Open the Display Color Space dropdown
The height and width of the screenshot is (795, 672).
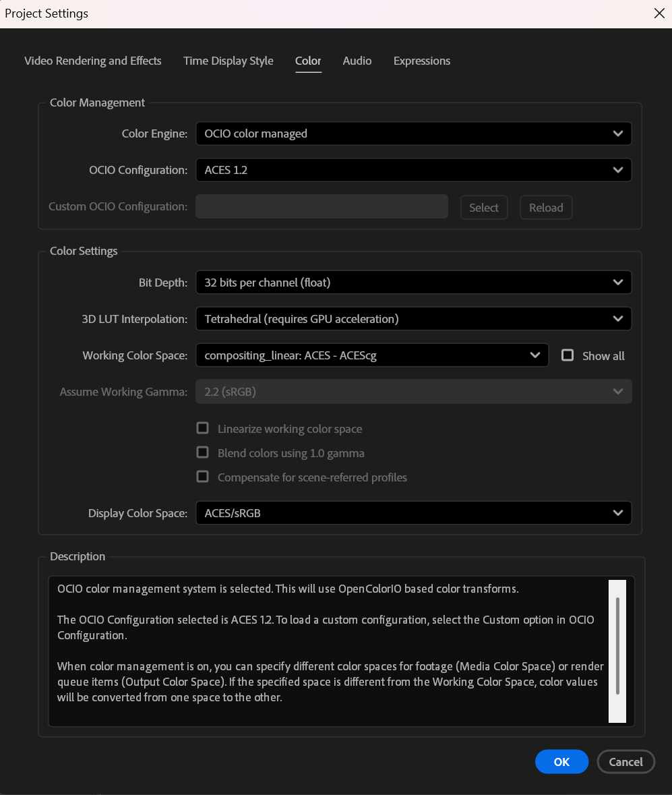click(414, 513)
